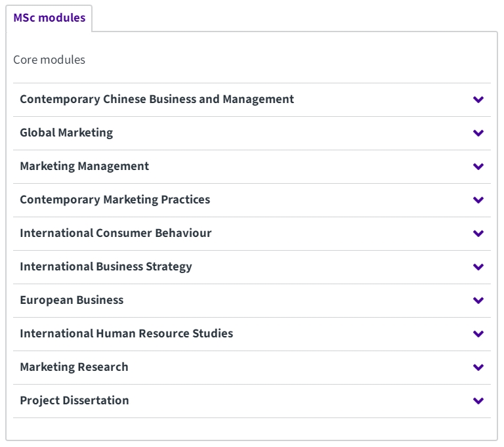
Task: Click the Marketing Management module title
Action: tap(85, 166)
